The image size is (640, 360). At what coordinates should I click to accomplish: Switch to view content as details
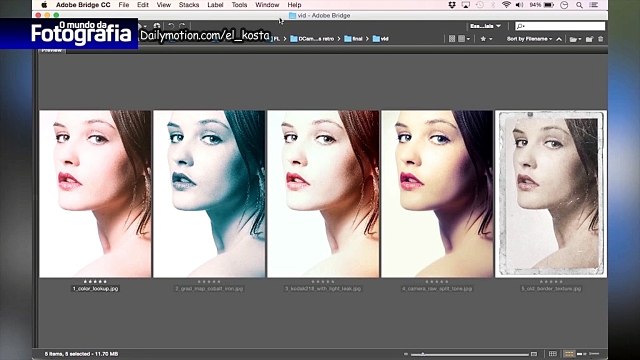click(x=581, y=354)
